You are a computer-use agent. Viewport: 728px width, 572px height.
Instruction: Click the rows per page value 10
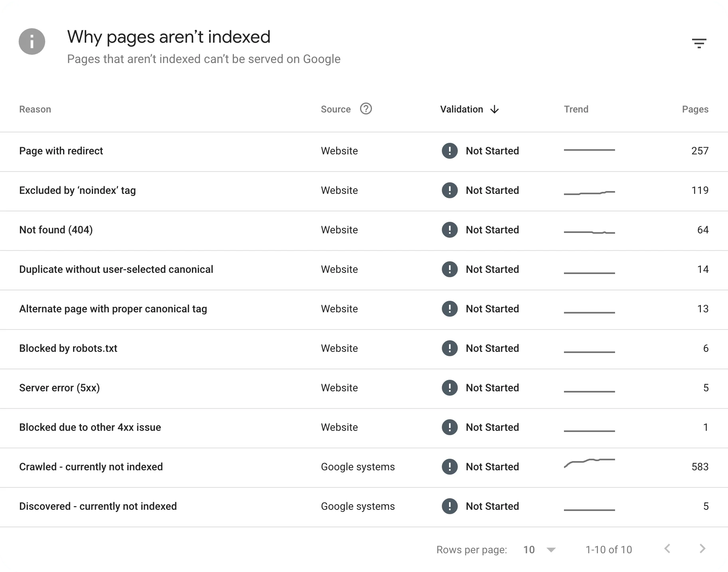tap(529, 550)
